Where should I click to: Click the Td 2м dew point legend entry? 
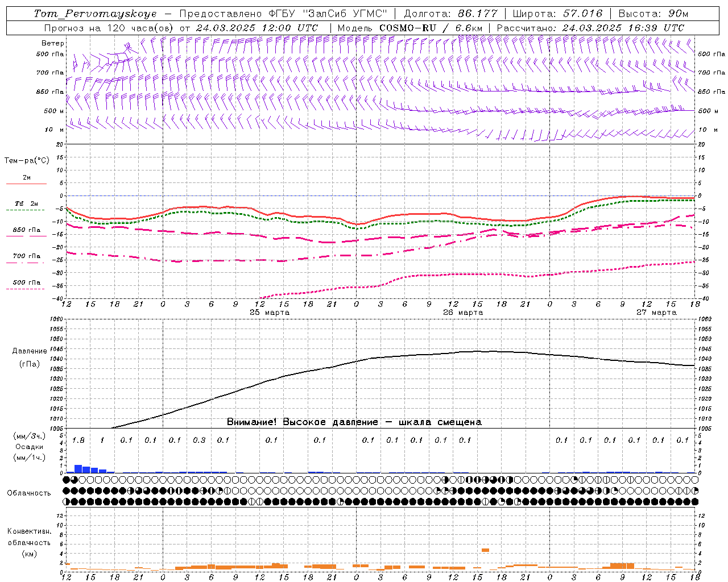[x=26, y=204]
